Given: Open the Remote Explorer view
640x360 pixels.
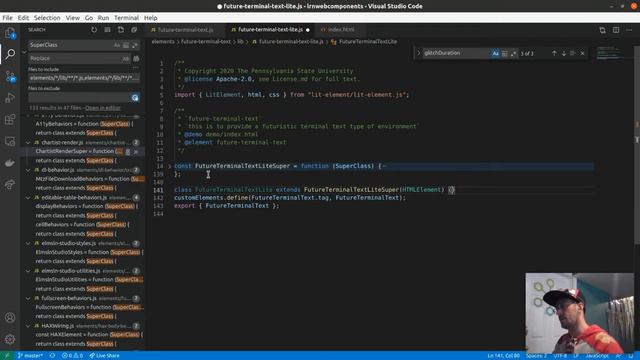Looking at the screenshot, I should [x=10, y=141].
